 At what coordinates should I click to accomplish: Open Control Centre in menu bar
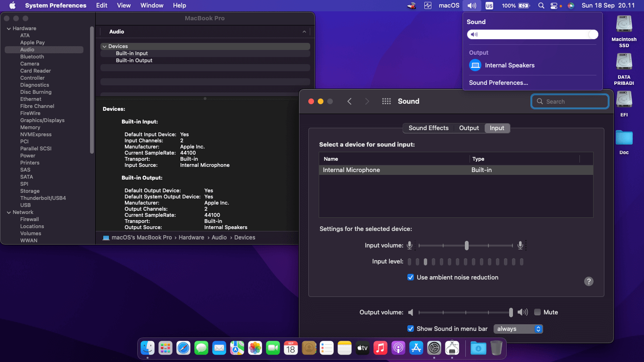(x=554, y=6)
